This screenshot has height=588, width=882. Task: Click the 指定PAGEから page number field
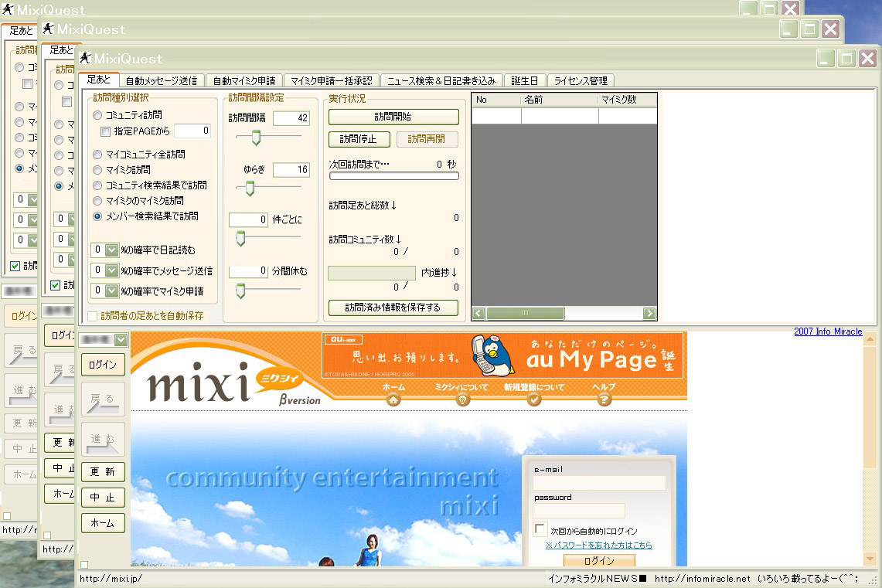point(192,131)
